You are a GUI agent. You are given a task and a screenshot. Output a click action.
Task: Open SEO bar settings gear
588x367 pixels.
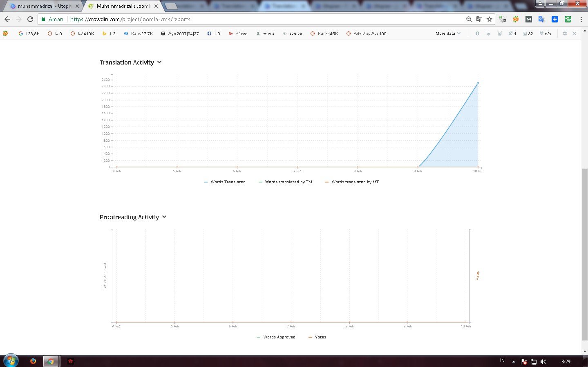565,33
